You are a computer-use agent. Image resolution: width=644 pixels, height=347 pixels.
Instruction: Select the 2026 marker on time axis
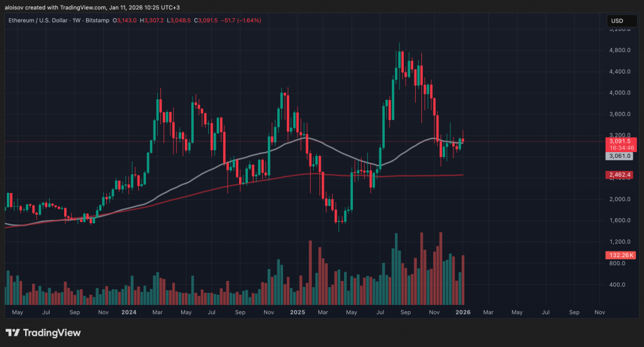click(462, 312)
